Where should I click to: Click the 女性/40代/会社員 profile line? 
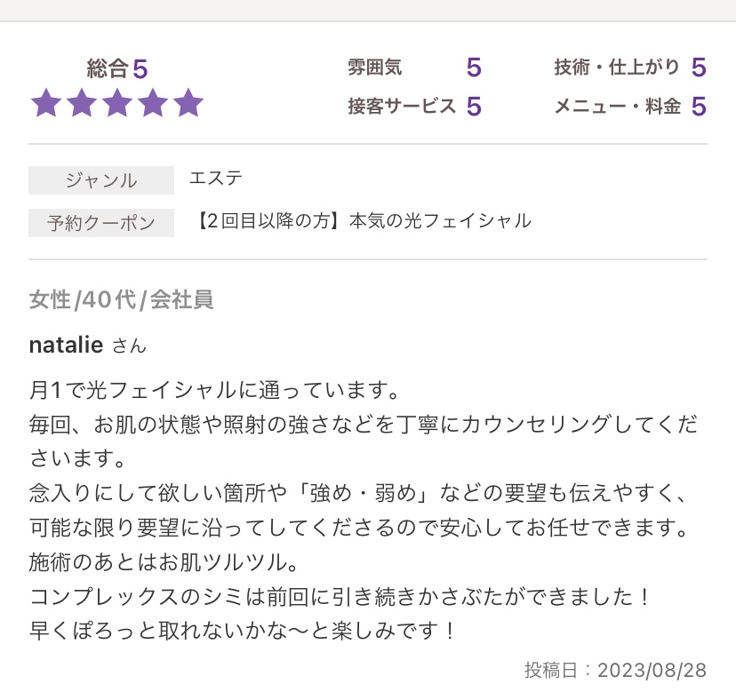click(x=122, y=299)
